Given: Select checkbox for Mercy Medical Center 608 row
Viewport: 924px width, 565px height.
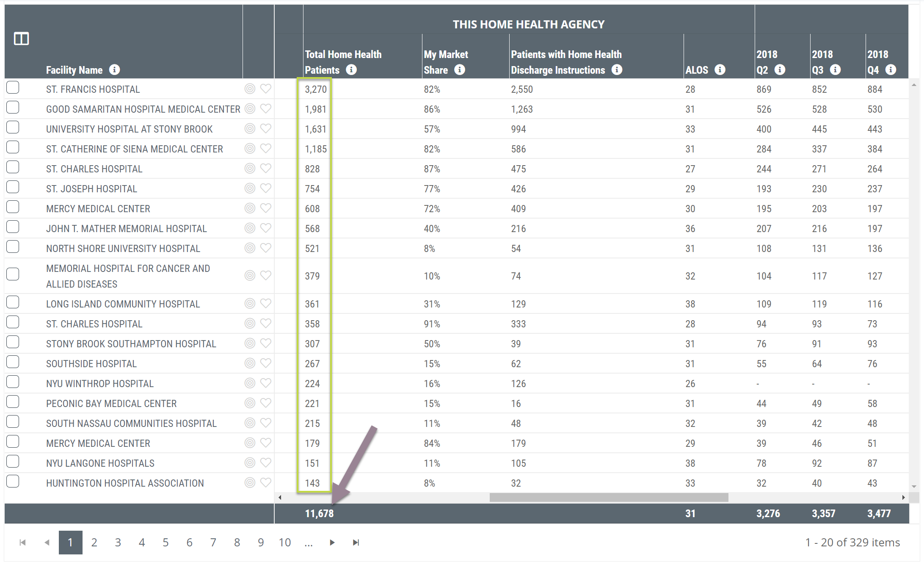Looking at the screenshot, I should click(x=13, y=207).
